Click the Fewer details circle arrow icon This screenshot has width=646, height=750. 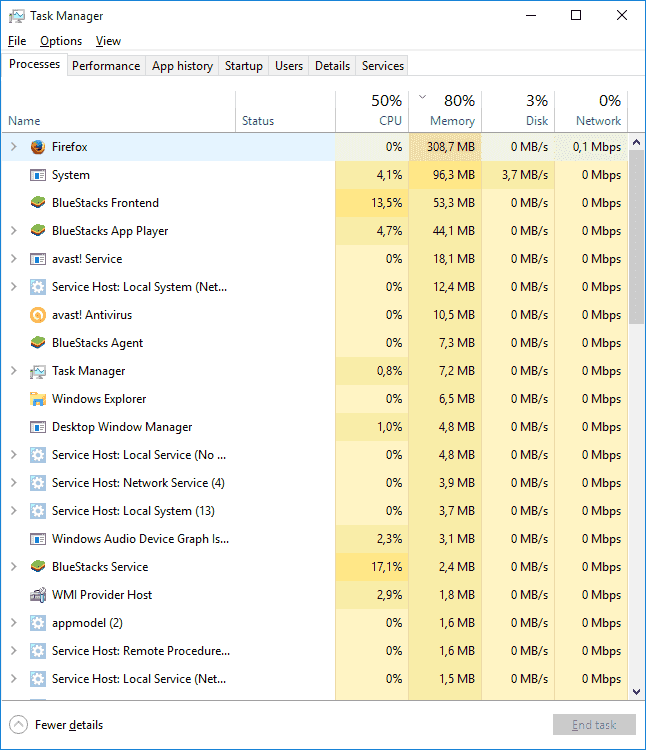[18, 725]
